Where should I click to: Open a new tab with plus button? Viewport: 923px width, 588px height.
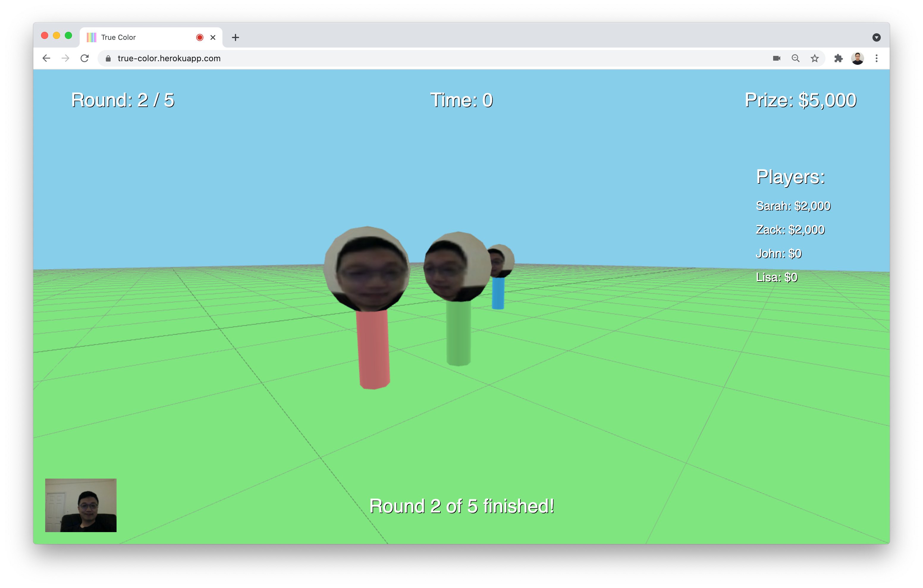[235, 37]
